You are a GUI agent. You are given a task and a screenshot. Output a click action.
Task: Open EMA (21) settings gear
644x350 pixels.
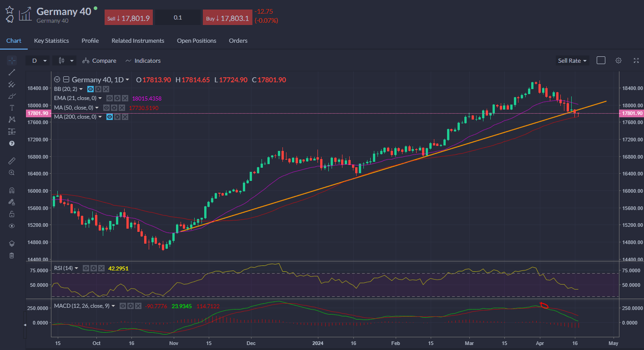[x=117, y=98]
